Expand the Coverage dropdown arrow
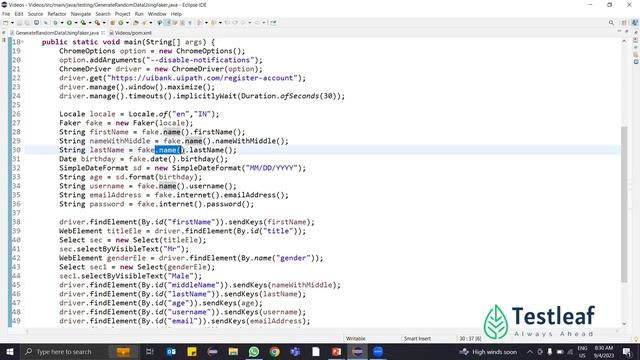The height and width of the screenshot is (360, 640). point(90,23)
